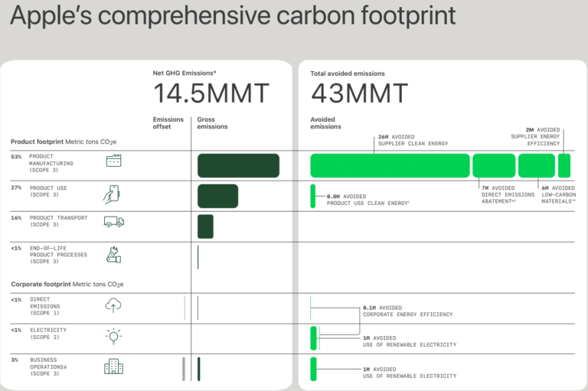
Task: Click the 'Total avoided emissions' label
Action: pyautogui.click(x=348, y=73)
